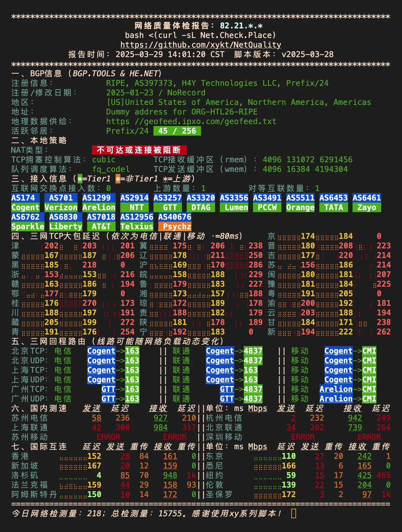Click the AS40676 badge

pyautogui.click(x=175, y=217)
